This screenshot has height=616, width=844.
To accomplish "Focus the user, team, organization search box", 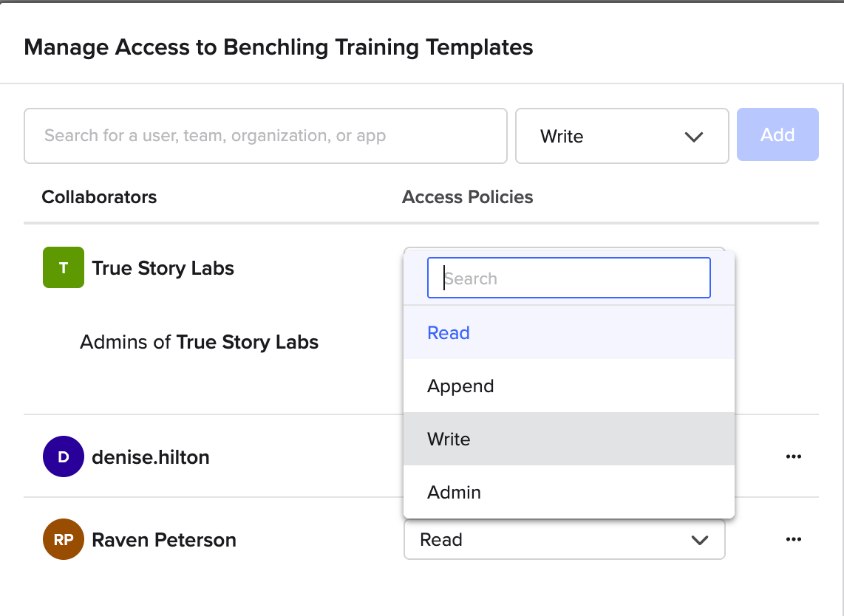I will click(x=265, y=136).
